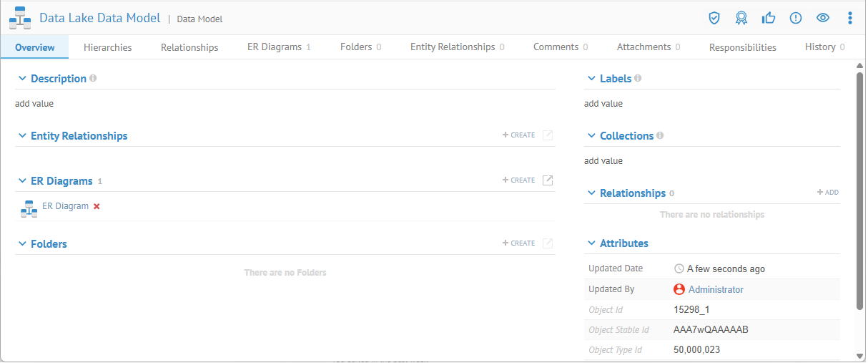The width and height of the screenshot is (868, 363).
Task: Switch to the Hierarchies tab
Action: tap(108, 47)
